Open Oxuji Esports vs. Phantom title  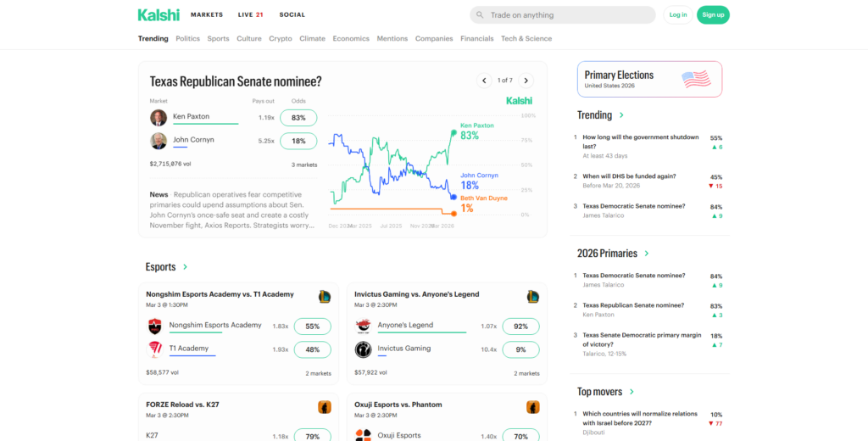coord(398,405)
